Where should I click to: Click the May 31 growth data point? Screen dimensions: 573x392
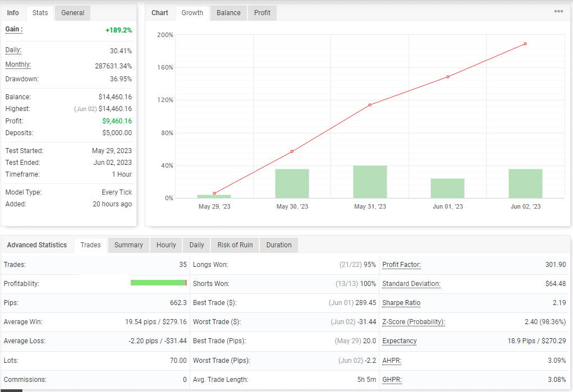point(370,105)
